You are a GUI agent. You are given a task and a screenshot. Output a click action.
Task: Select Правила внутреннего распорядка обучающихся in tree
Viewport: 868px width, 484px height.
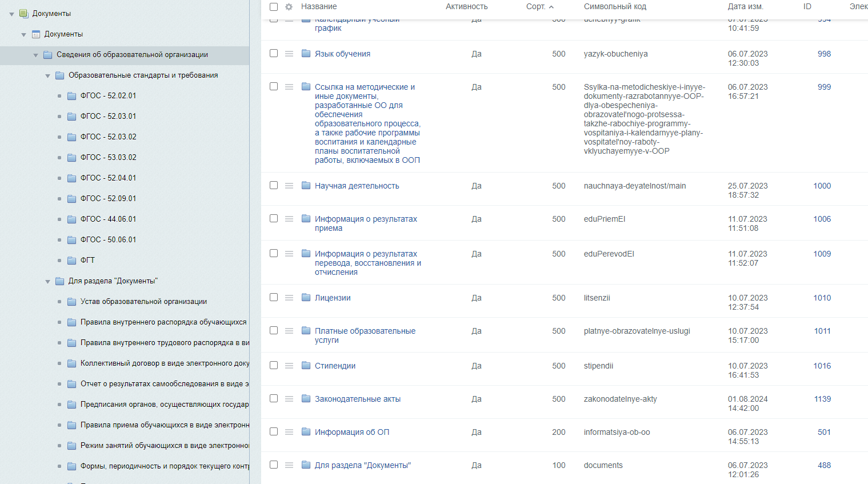(163, 322)
